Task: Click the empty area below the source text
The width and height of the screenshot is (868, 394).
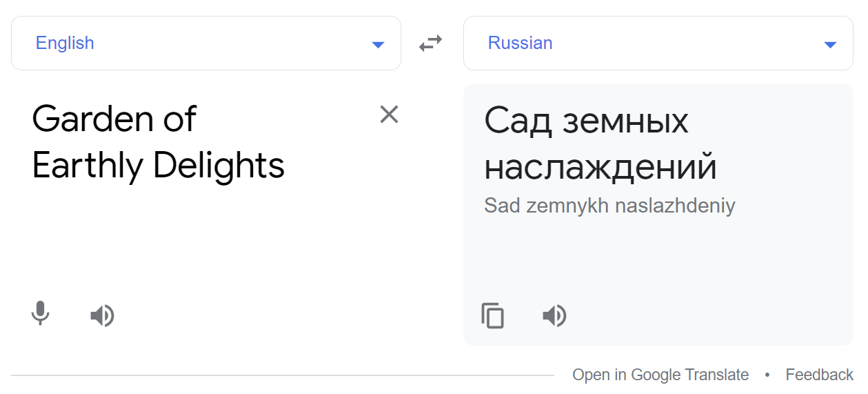Action: coord(207,242)
